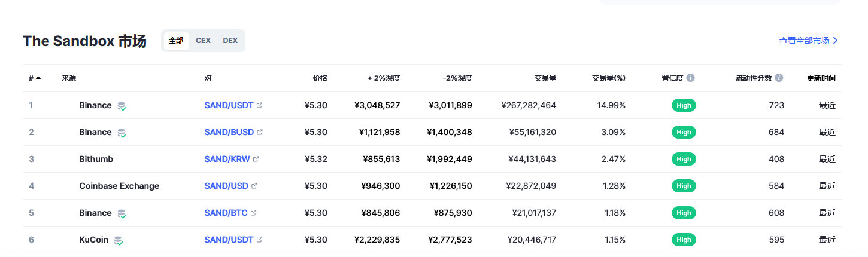The width and height of the screenshot is (868, 257).
Task: Click depth value ¥3,048,527
Action: click(x=377, y=105)
